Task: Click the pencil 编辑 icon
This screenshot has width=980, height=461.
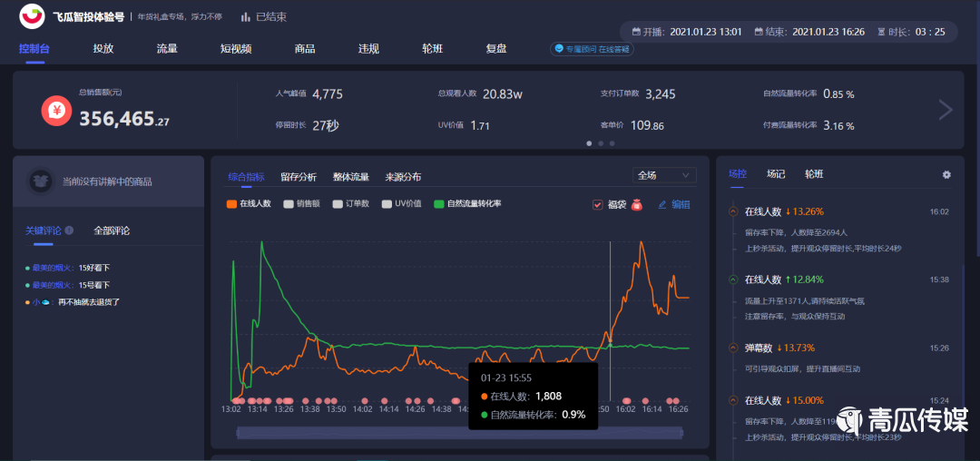Action: tap(662, 204)
